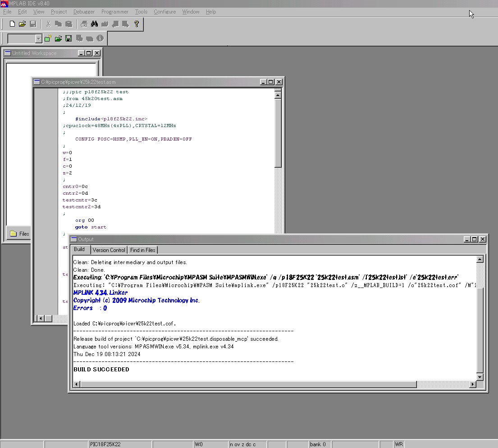Click the Print icon in the toolbar

point(84,24)
